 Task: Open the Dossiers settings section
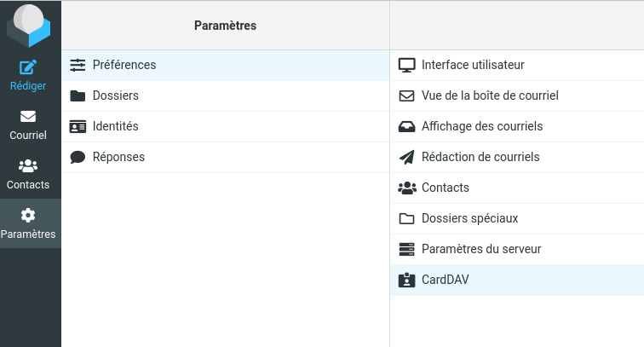pyautogui.click(x=116, y=95)
